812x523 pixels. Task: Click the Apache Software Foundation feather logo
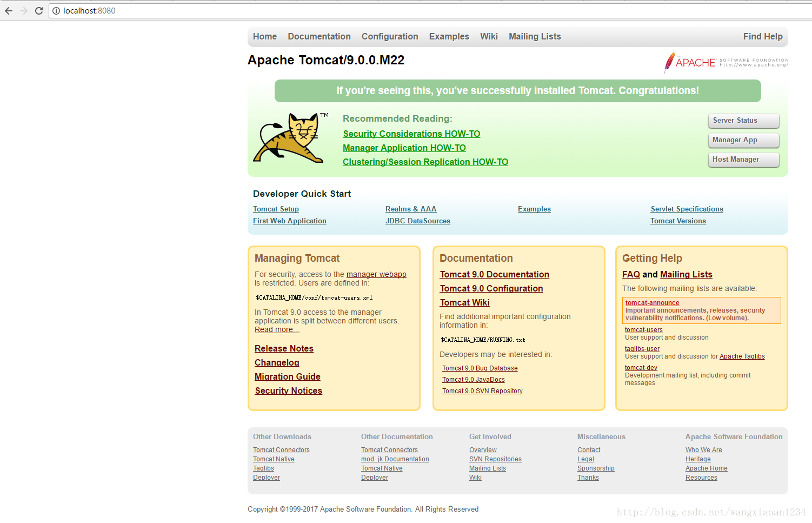726,63
